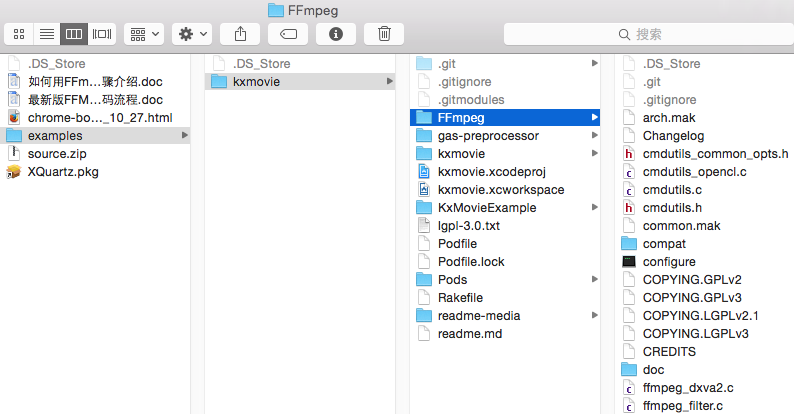Open the arrange-by grouping dropdown
Image resolution: width=794 pixels, height=414 pixels.
(144, 34)
